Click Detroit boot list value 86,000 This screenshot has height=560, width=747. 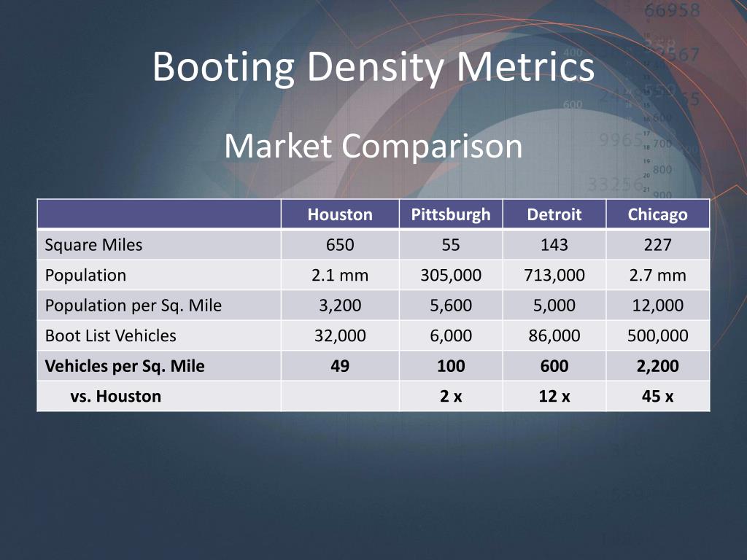[554, 335]
